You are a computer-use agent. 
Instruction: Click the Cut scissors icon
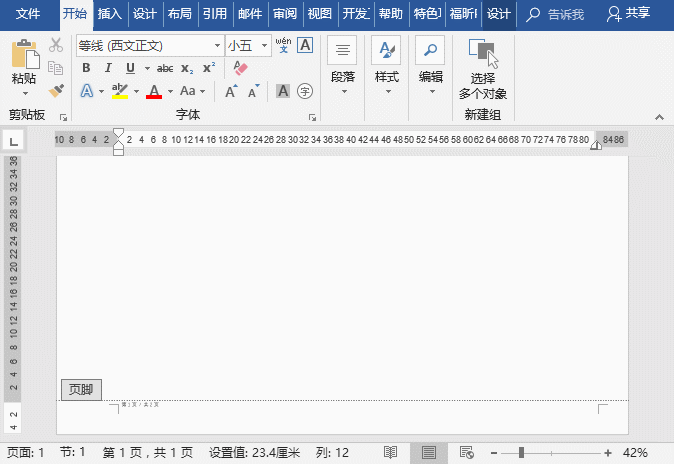tap(56, 45)
